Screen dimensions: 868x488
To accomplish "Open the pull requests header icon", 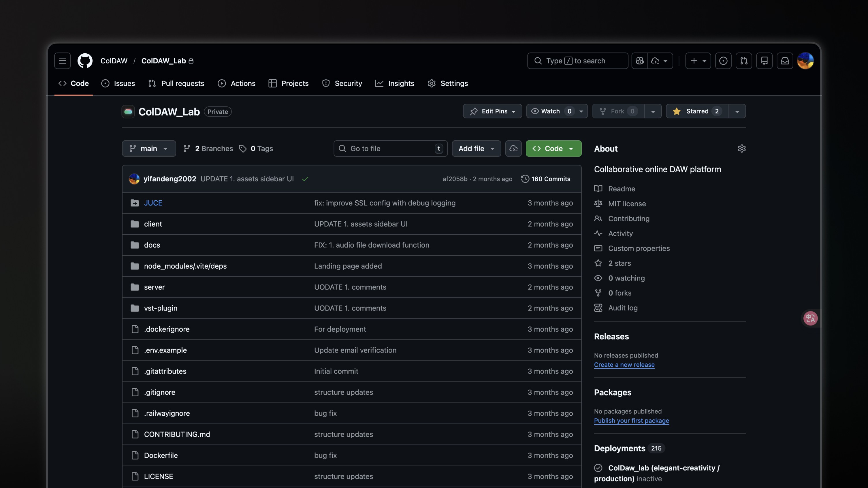I will pos(744,61).
